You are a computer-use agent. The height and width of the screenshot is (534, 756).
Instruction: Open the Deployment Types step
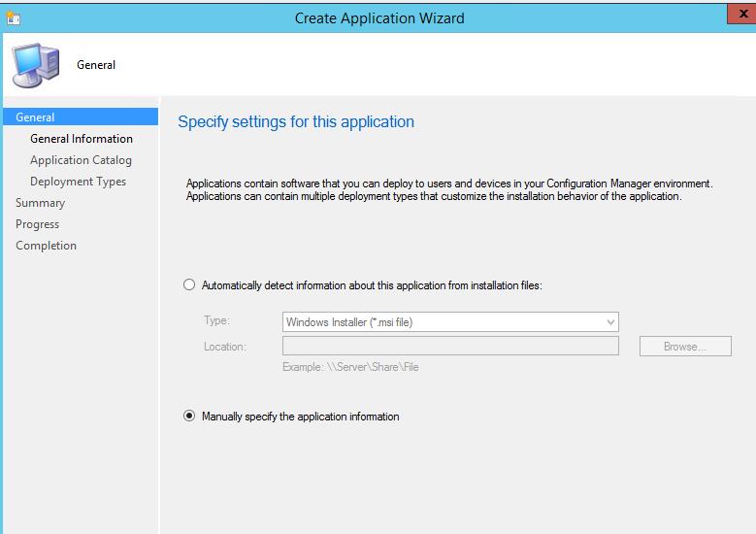pos(78,182)
